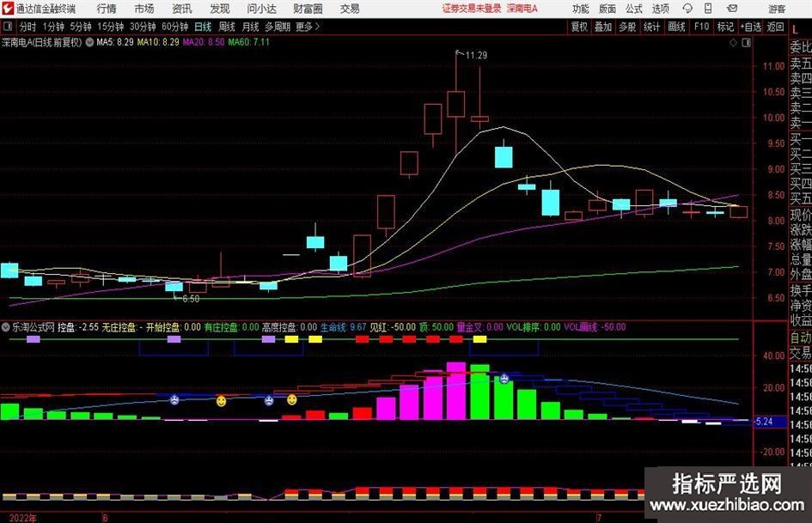The height and width of the screenshot is (523, 812).
Task: Click the sad face marker on the tall green bar
Action: [x=504, y=378]
